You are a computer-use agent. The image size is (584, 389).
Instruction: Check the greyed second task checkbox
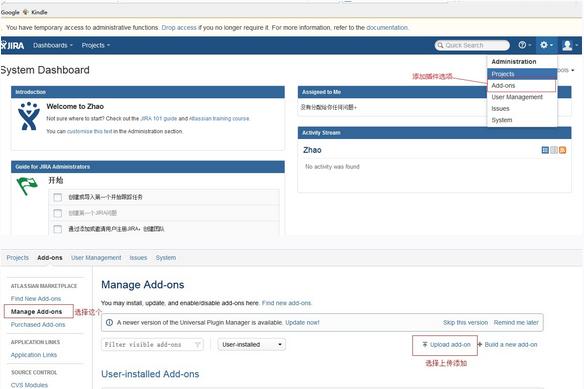click(x=57, y=213)
